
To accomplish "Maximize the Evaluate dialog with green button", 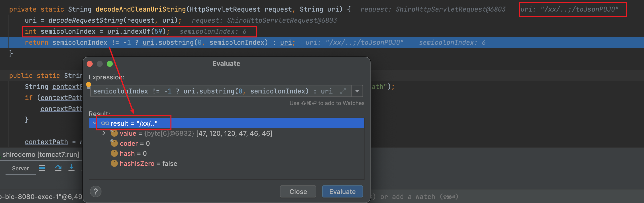I will coord(110,64).
